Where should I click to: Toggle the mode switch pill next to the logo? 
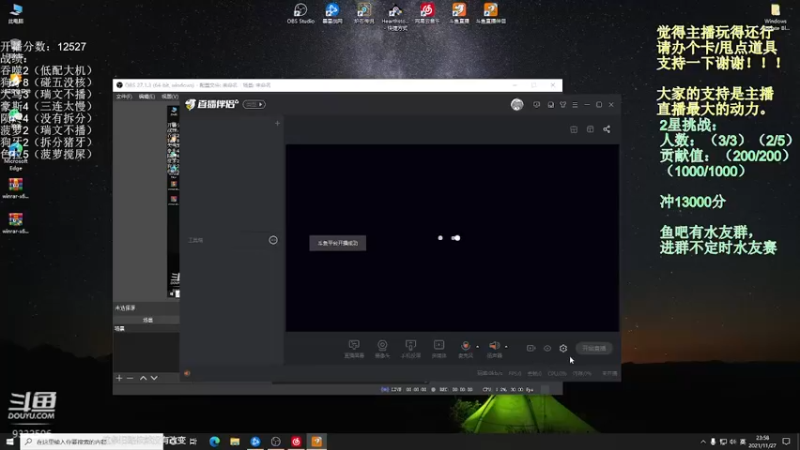tap(254, 105)
